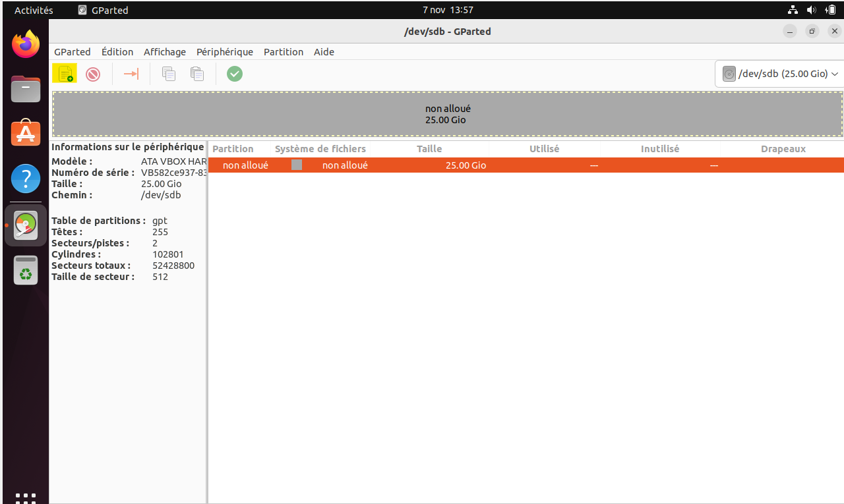Open the Périphérique menu
844x504 pixels.
(x=224, y=52)
